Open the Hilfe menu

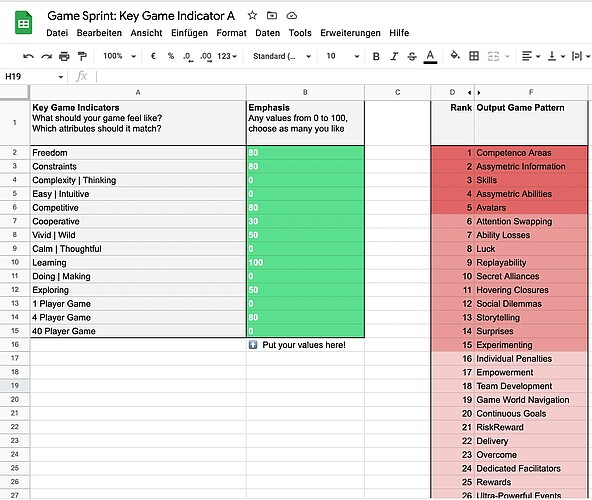coord(399,33)
